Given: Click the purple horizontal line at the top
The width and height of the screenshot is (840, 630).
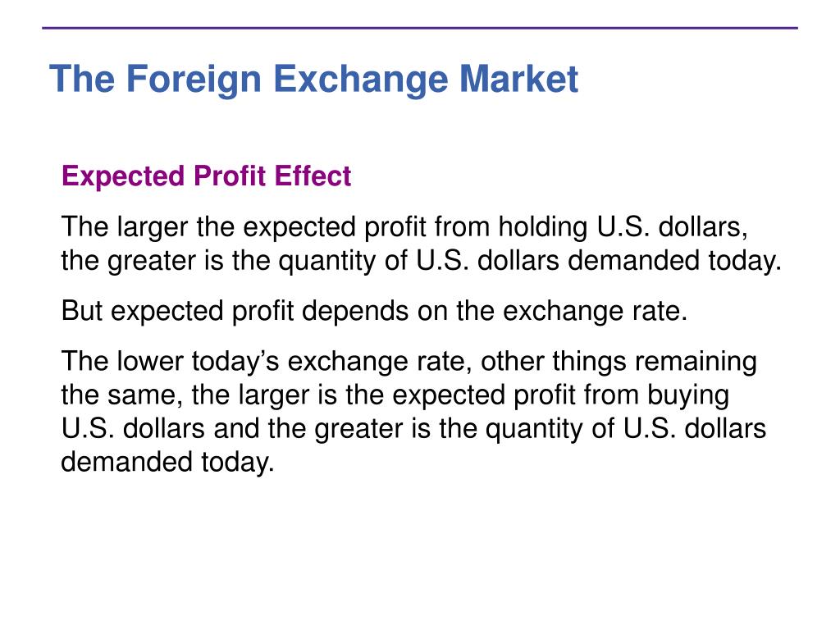Looking at the screenshot, I should point(420,28).
